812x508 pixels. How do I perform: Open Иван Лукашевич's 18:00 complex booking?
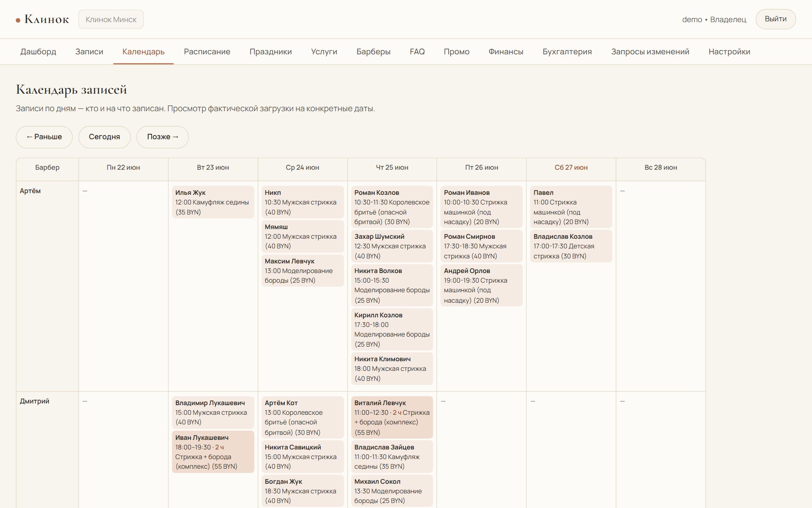pyautogui.click(x=213, y=452)
